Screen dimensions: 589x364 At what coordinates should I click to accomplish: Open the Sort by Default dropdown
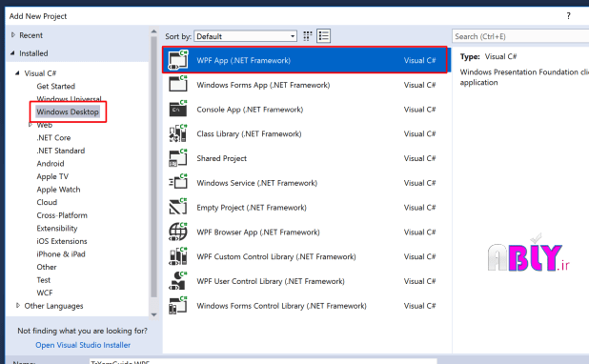point(246,36)
